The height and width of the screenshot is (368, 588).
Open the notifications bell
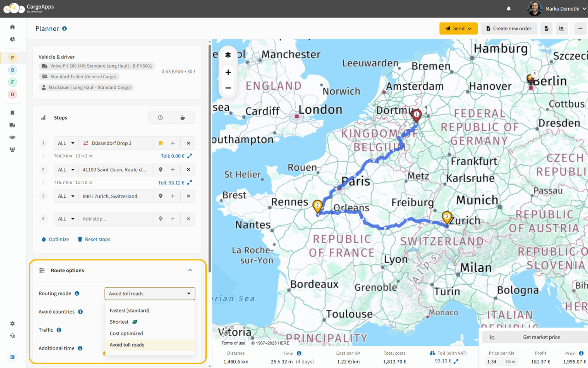click(509, 9)
